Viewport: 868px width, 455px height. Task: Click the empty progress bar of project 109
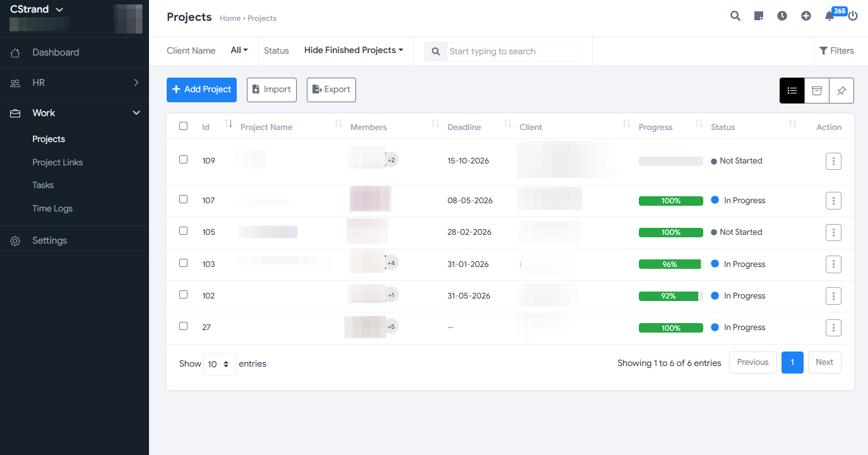coord(670,161)
